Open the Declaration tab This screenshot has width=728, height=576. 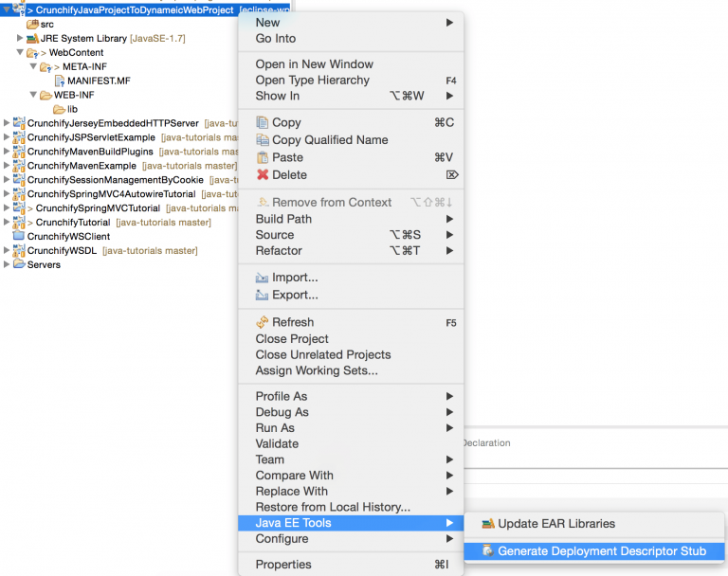tap(485, 442)
